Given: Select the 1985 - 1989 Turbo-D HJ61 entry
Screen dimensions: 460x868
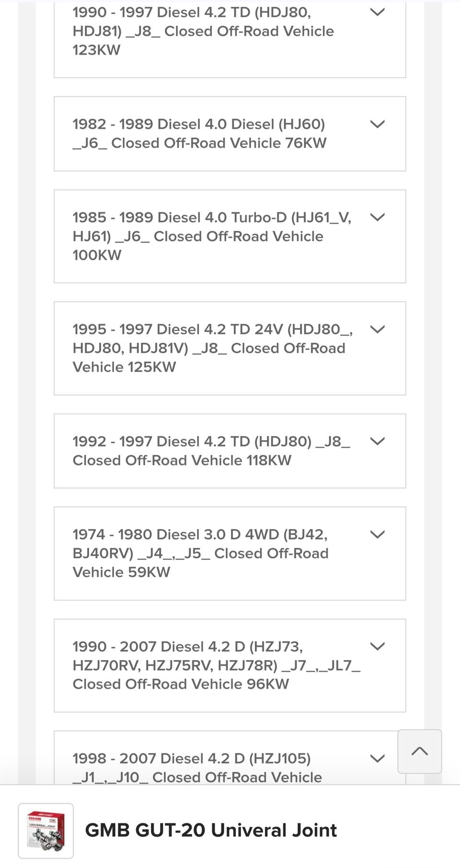Looking at the screenshot, I should pos(211,236).
